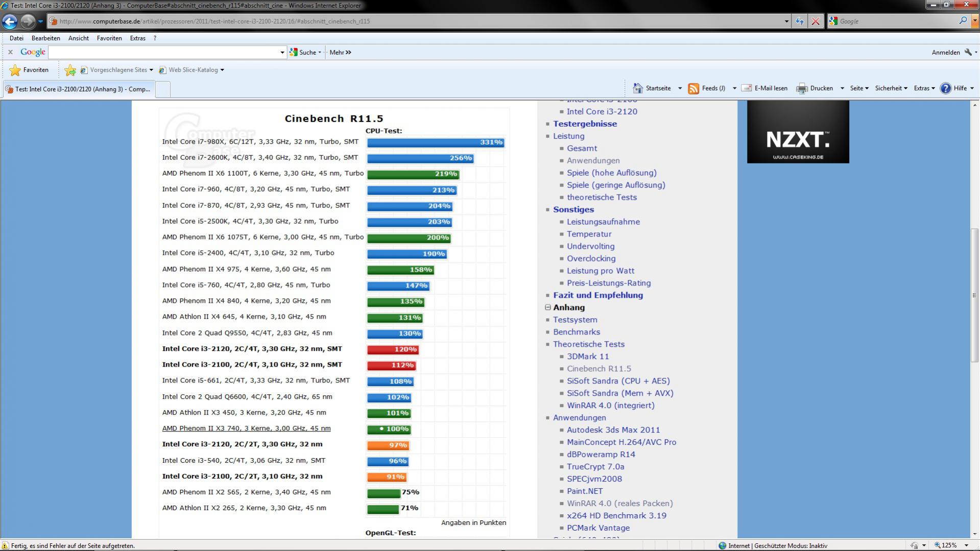Open the Google toolbar search box dropdown
Viewport: 980px width, 551px height.
point(282,52)
